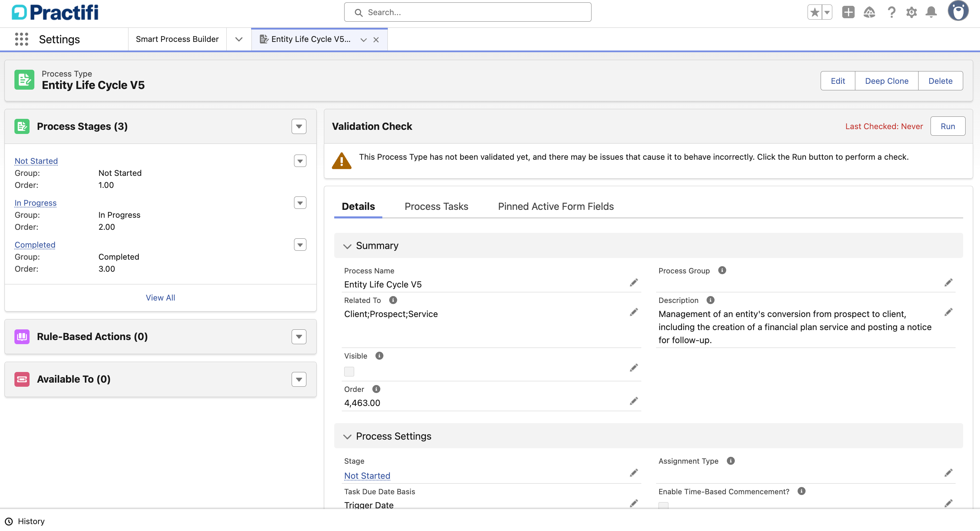The height and width of the screenshot is (531, 980).
Task: Show Assignment Type info tooltip icon
Action: pyautogui.click(x=731, y=461)
